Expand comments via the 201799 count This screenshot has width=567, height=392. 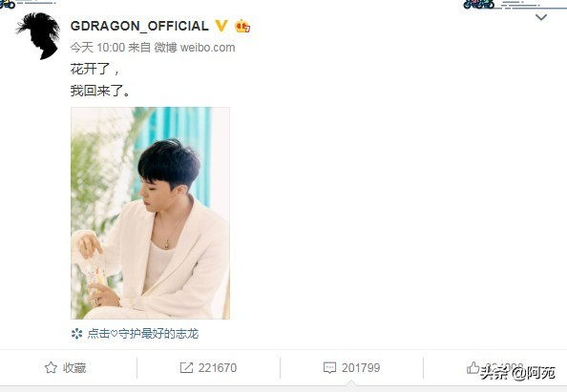(x=361, y=368)
